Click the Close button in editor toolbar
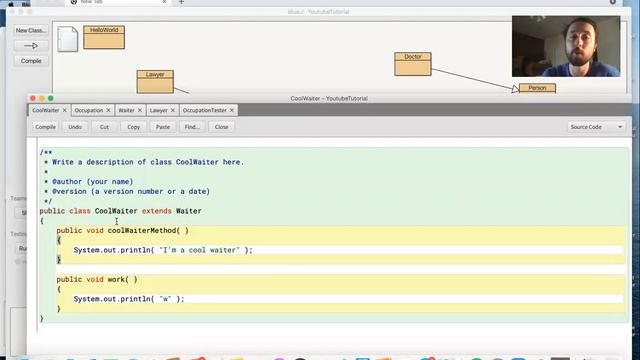The width and height of the screenshot is (640, 360). 222,127
